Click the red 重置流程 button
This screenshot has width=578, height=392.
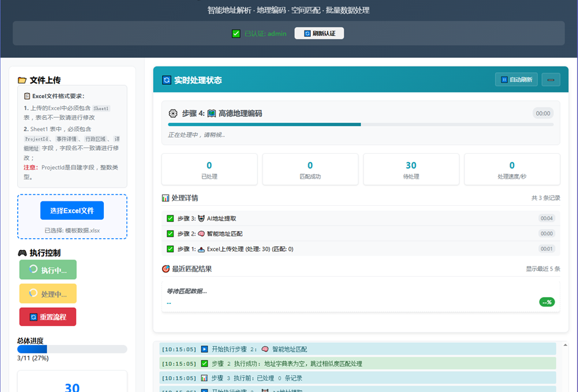[x=47, y=317]
